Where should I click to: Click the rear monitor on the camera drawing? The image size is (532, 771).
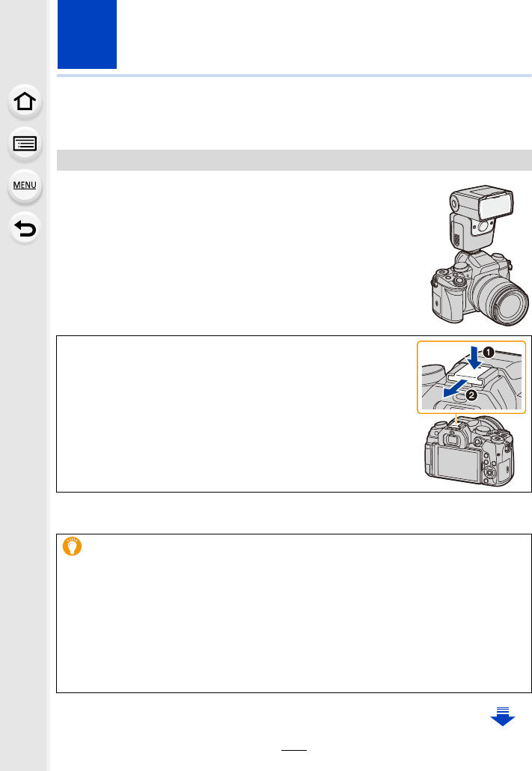[x=458, y=463]
